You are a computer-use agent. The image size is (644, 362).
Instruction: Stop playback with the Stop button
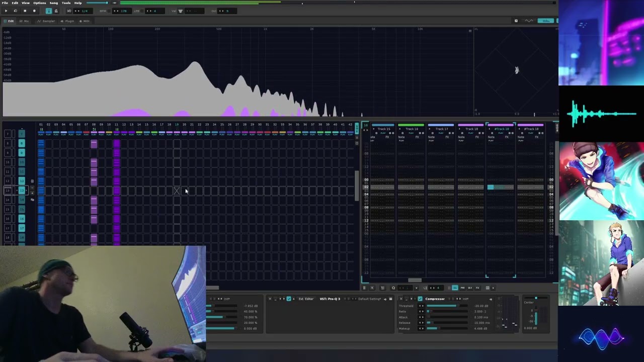click(25, 11)
